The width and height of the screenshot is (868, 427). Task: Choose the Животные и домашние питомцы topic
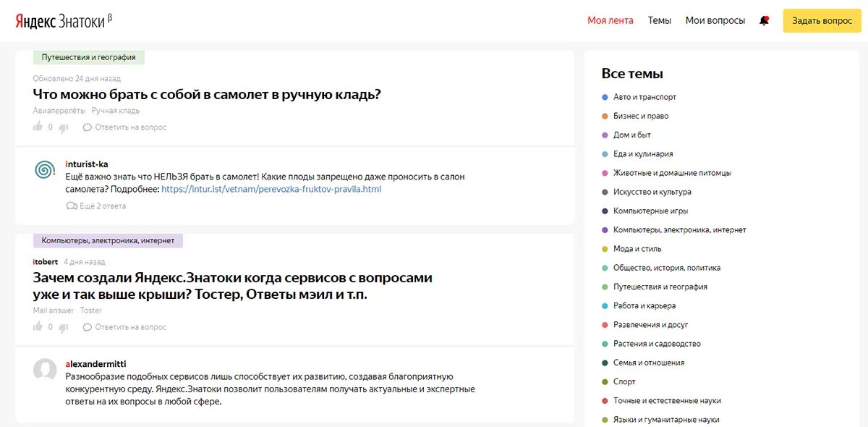tap(672, 173)
